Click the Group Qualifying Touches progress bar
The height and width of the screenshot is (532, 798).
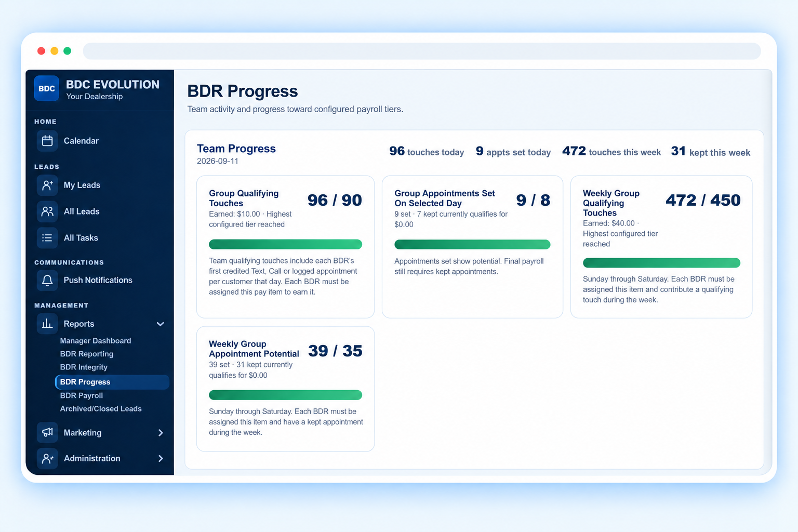pos(285,244)
